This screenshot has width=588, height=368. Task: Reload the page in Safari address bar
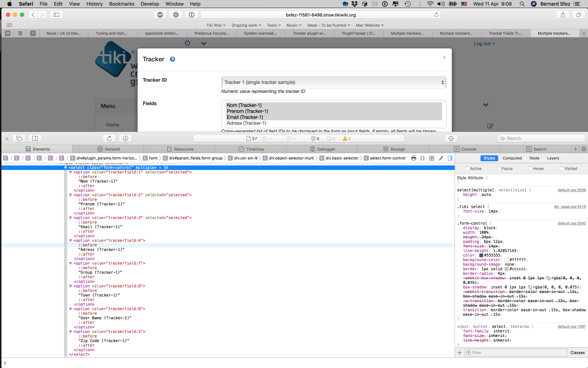coord(436,15)
